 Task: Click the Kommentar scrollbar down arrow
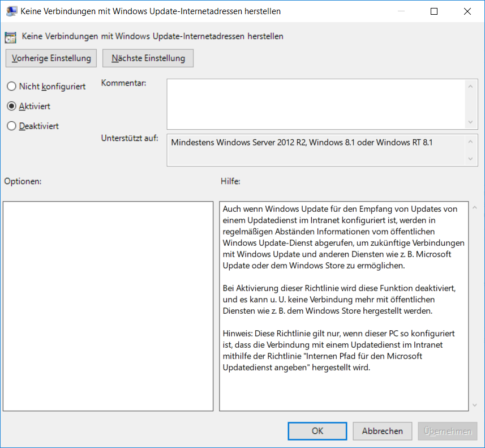tap(470, 122)
